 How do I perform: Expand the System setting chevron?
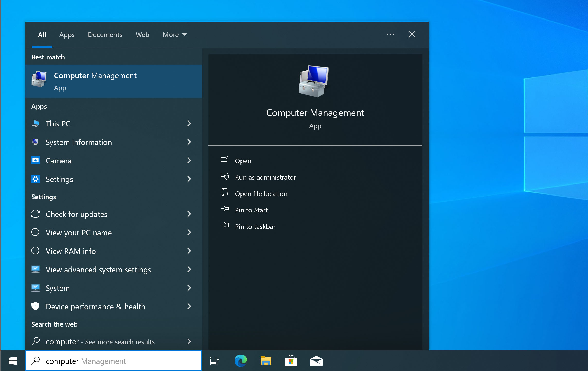point(189,288)
